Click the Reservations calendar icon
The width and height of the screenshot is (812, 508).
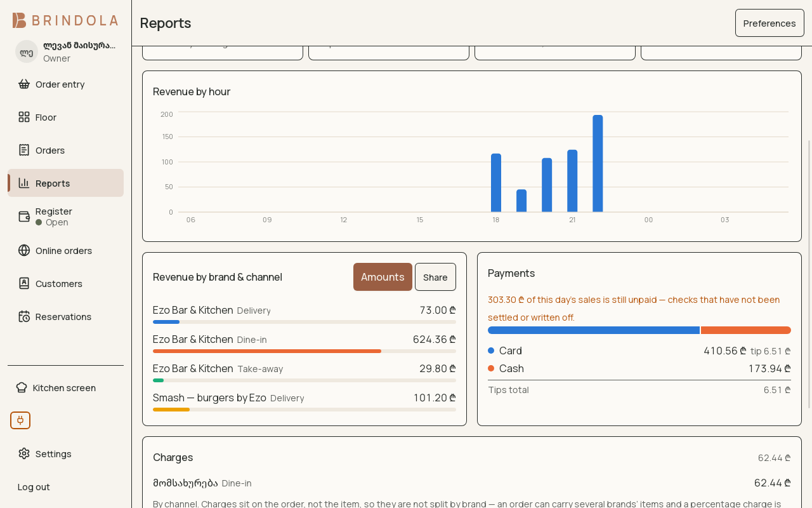pyautogui.click(x=24, y=316)
